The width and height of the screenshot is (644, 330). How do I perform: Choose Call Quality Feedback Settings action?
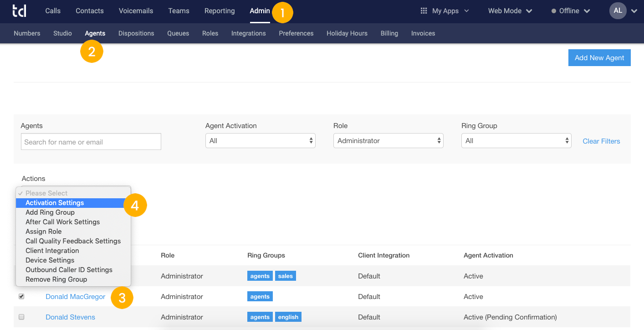[73, 241]
